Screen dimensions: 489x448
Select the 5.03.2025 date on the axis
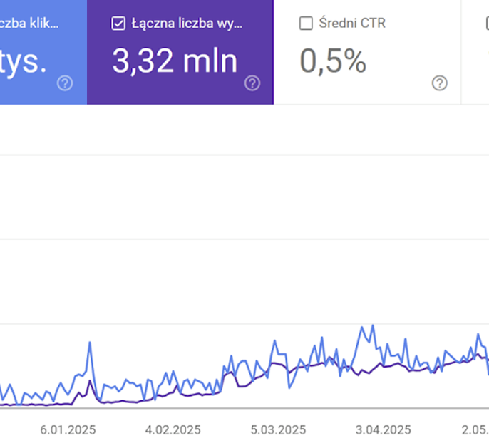[278, 429]
